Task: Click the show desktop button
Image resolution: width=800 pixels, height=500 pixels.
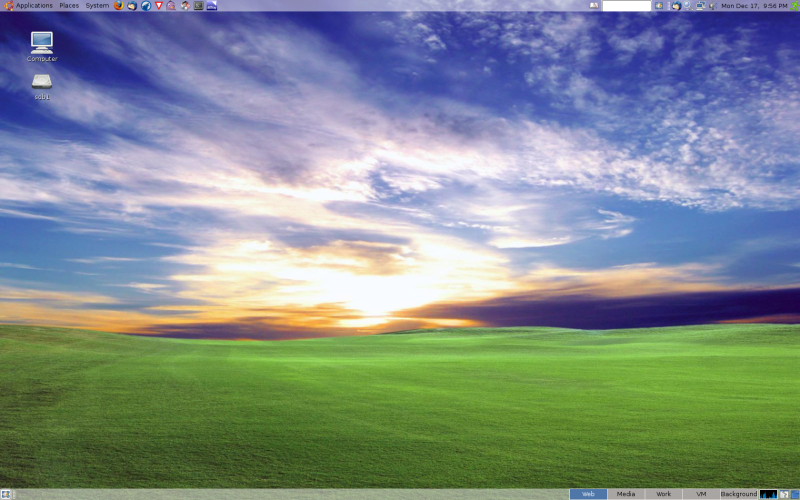Action: click(x=5, y=494)
